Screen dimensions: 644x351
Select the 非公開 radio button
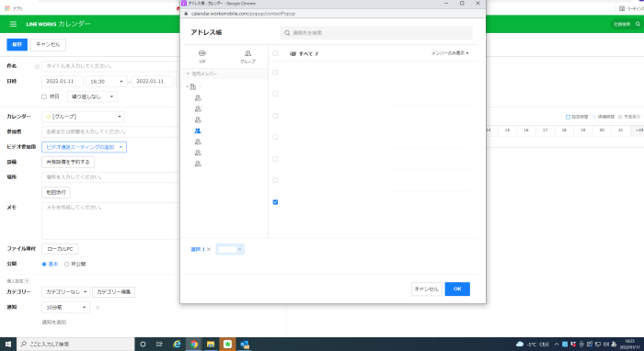(x=66, y=265)
